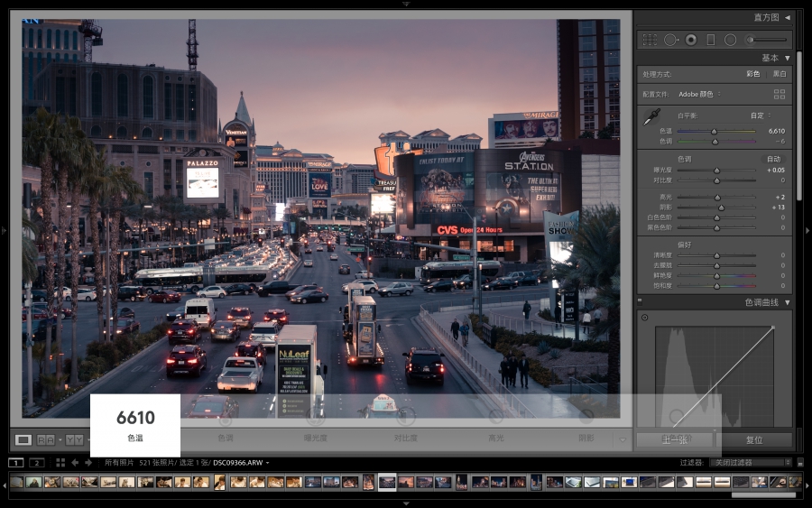Open toolbar content triangle dropdown
This screenshot has height=508, width=812.
click(x=623, y=440)
